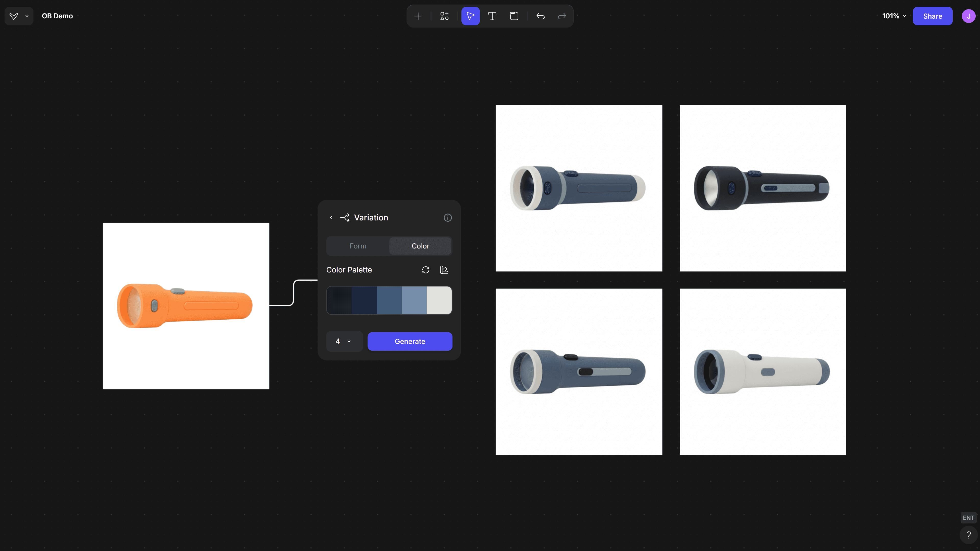Click the Share button
Image resolution: width=980 pixels, height=551 pixels.
pyautogui.click(x=932, y=16)
